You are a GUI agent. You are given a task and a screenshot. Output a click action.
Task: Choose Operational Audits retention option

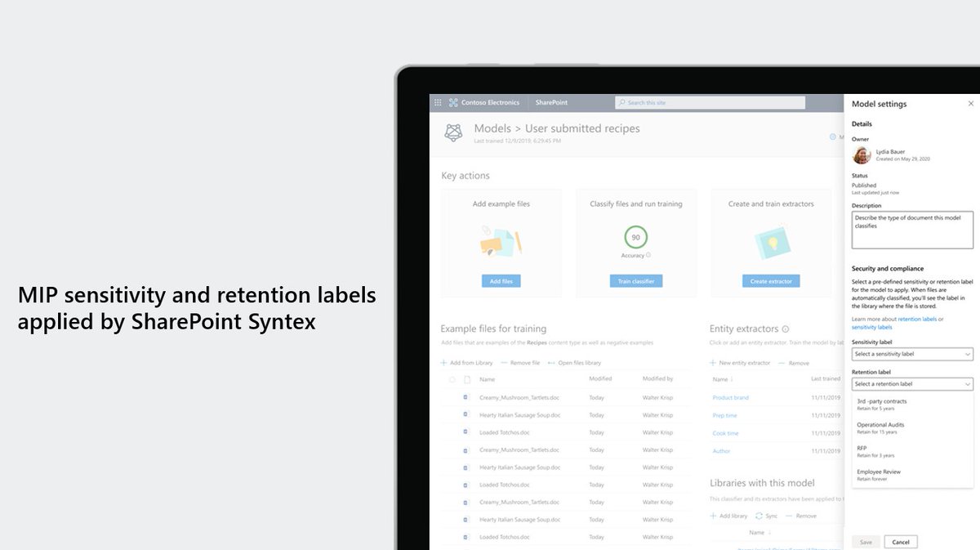[912, 427]
